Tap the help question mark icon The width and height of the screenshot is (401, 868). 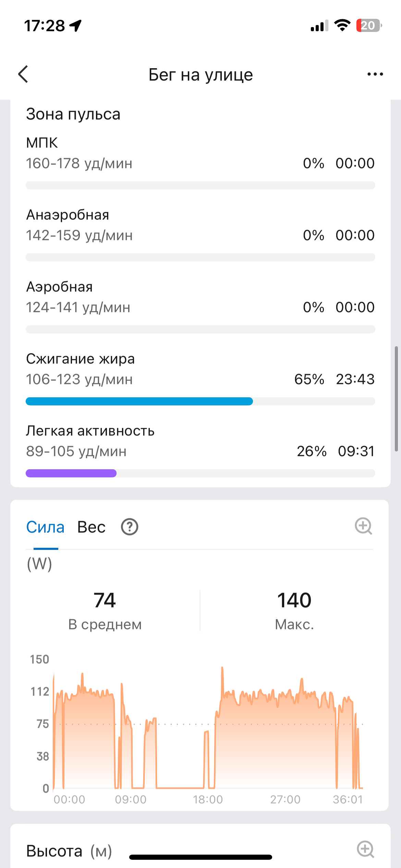coord(130,527)
